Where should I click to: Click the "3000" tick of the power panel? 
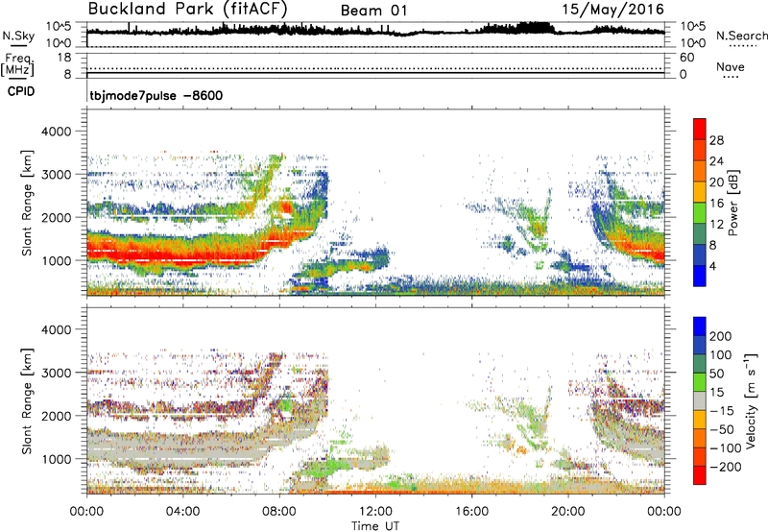click(56, 175)
